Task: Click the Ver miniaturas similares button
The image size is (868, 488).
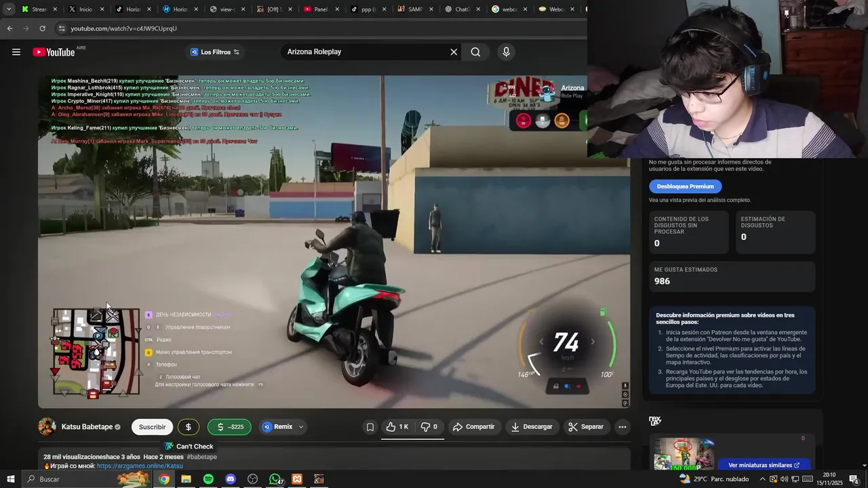Action: coord(764,465)
